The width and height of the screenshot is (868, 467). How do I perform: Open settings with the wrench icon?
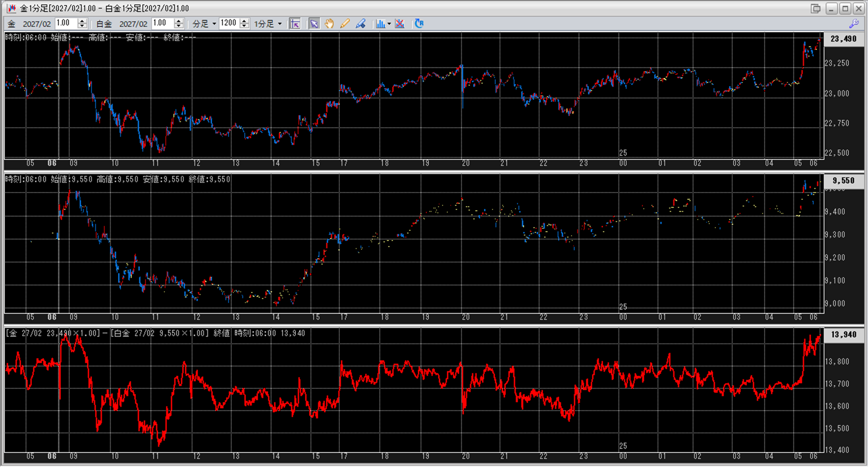point(854,24)
